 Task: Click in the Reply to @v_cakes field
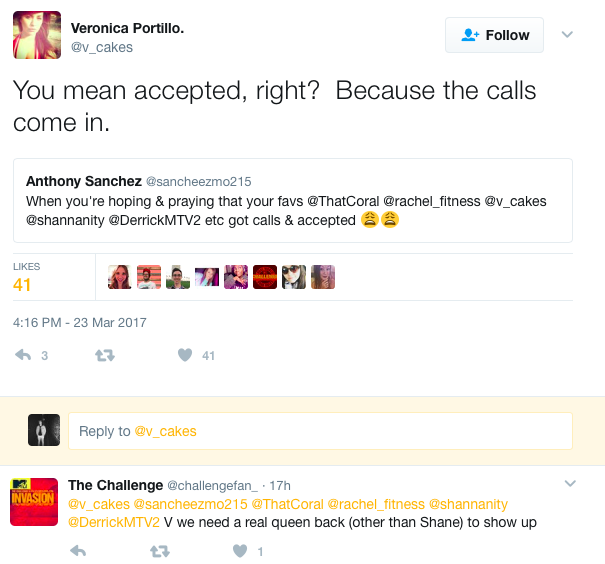(320, 431)
